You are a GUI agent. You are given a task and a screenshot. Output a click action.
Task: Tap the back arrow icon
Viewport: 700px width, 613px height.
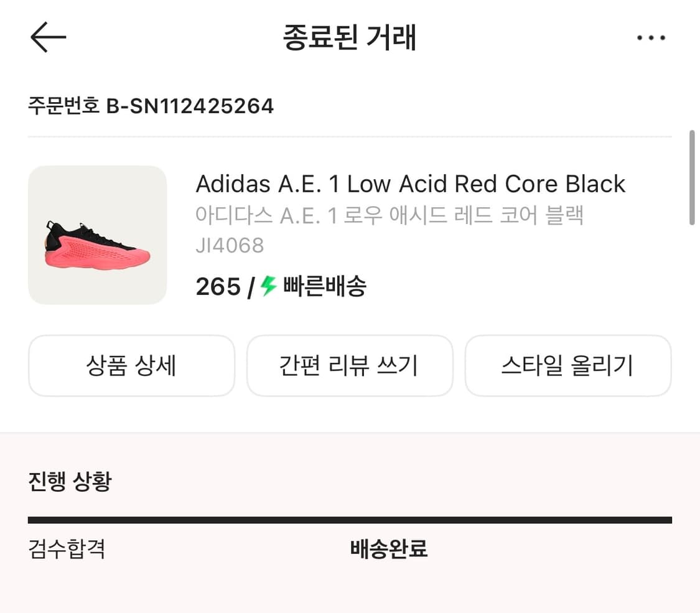click(x=48, y=38)
